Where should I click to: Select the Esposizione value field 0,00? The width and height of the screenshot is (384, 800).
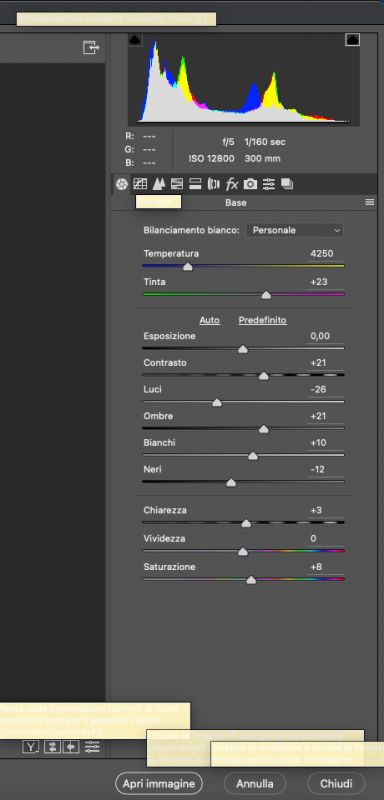[x=325, y=336]
